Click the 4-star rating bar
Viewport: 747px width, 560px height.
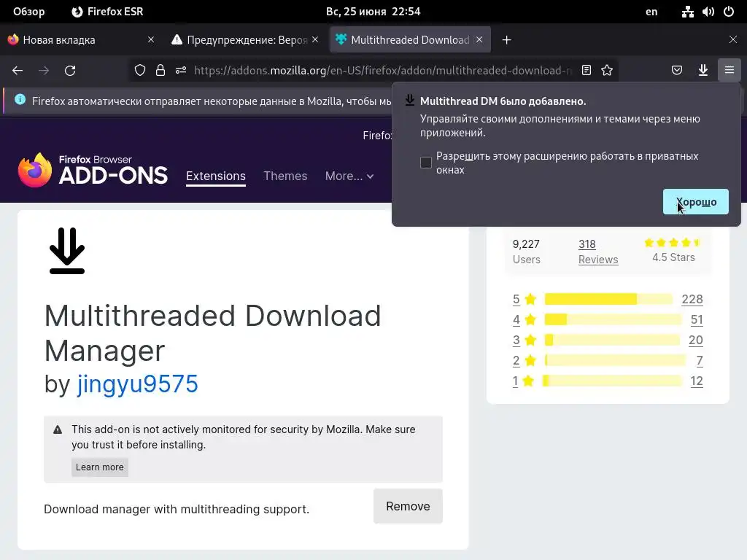(x=613, y=319)
